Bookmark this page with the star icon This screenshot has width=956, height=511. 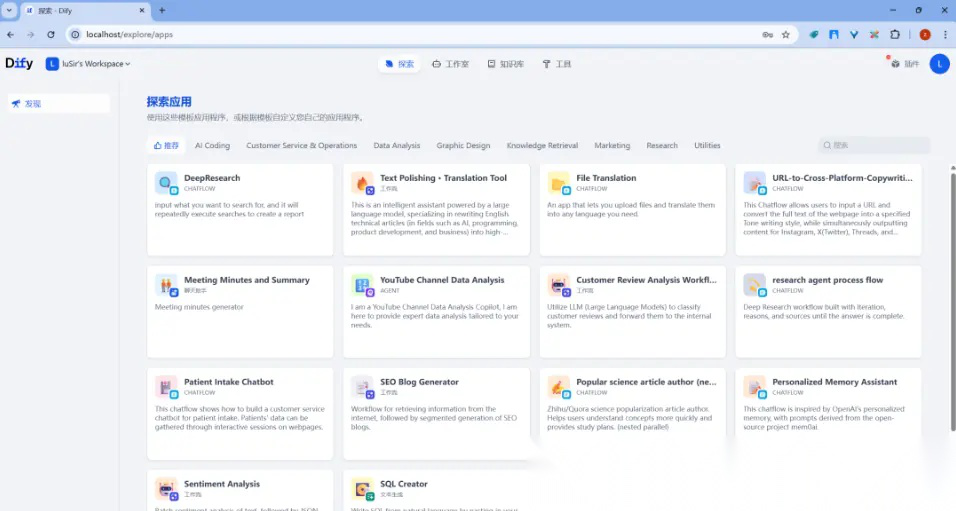(x=785, y=35)
